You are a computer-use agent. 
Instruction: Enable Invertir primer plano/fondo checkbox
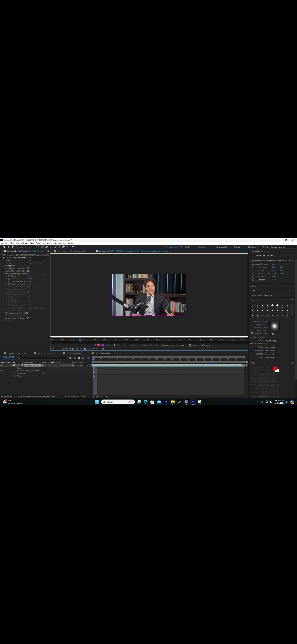(28, 268)
